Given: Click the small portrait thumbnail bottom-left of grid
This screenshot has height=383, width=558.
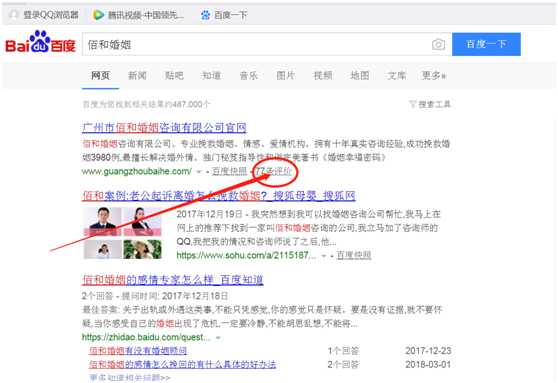Looking at the screenshot, I should (x=102, y=249).
